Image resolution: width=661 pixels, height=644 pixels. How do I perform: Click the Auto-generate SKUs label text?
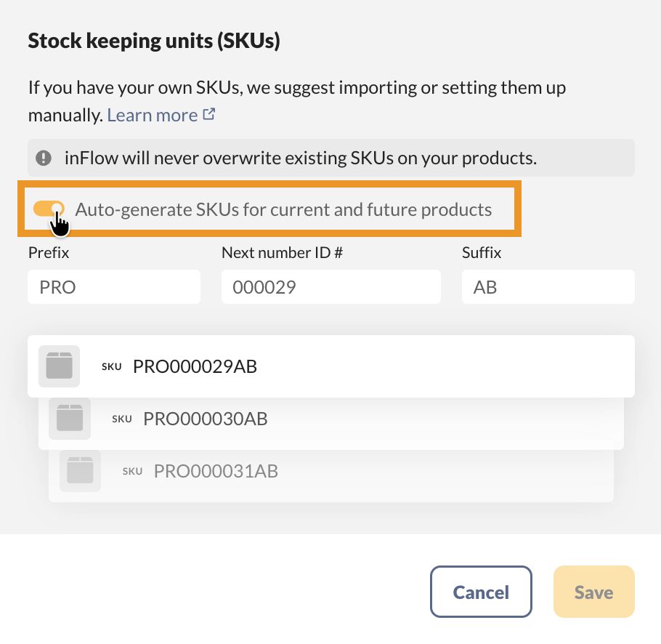[x=283, y=210]
